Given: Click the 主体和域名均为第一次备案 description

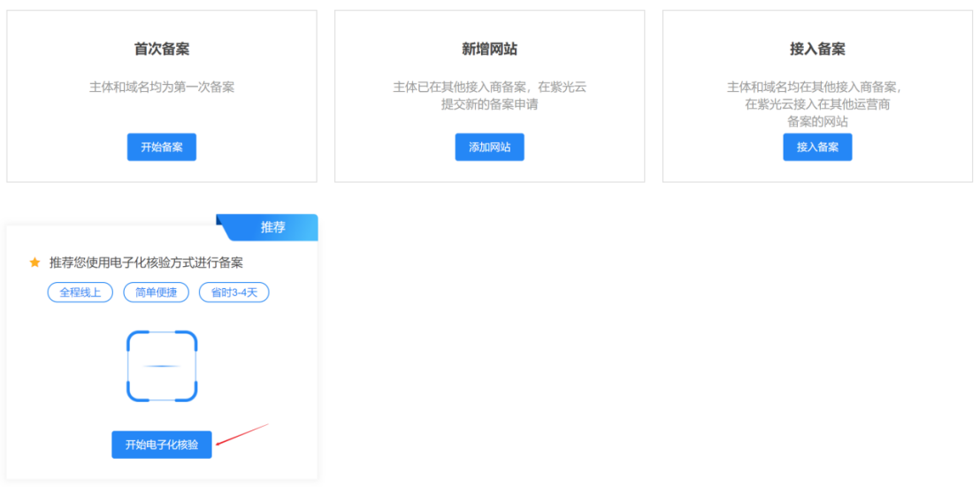Looking at the screenshot, I should [x=161, y=87].
